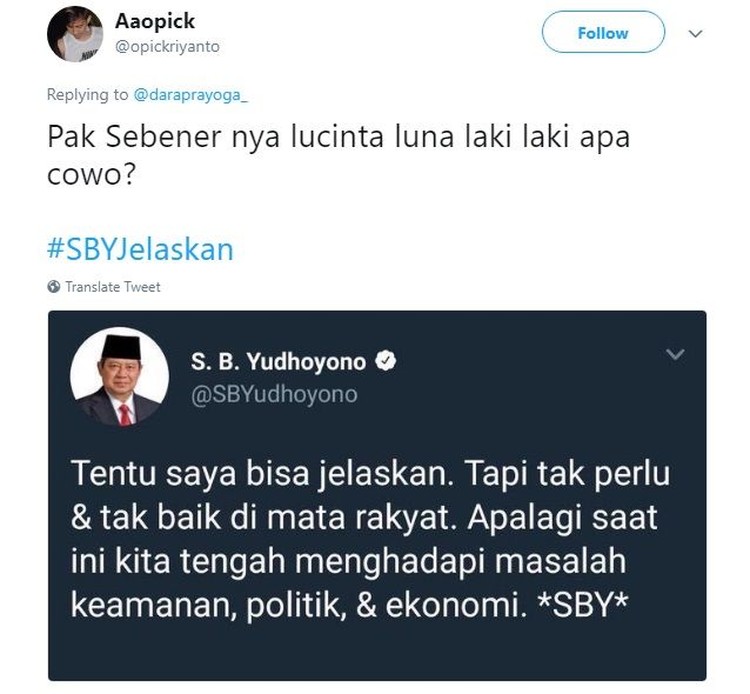
Task: Click the reply text about lucinta luna
Action: pyautogui.click(x=339, y=155)
